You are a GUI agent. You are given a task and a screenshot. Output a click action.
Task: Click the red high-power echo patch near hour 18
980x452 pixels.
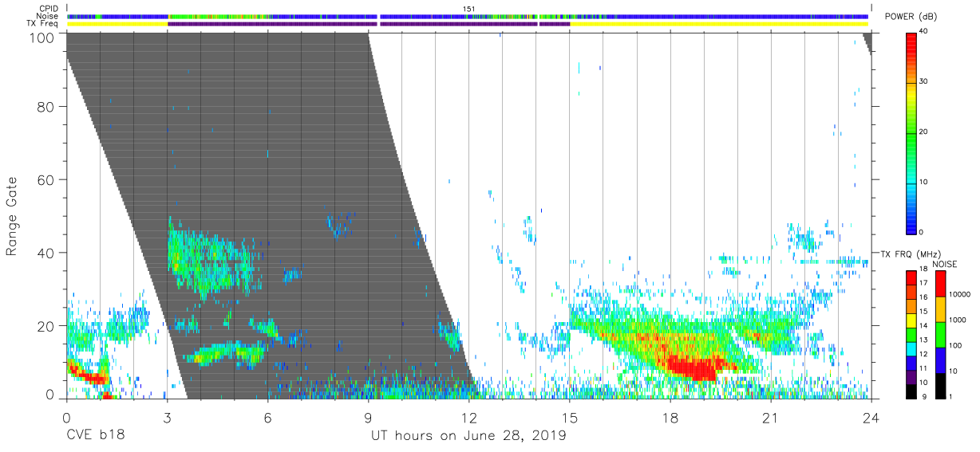pyautogui.click(x=694, y=367)
